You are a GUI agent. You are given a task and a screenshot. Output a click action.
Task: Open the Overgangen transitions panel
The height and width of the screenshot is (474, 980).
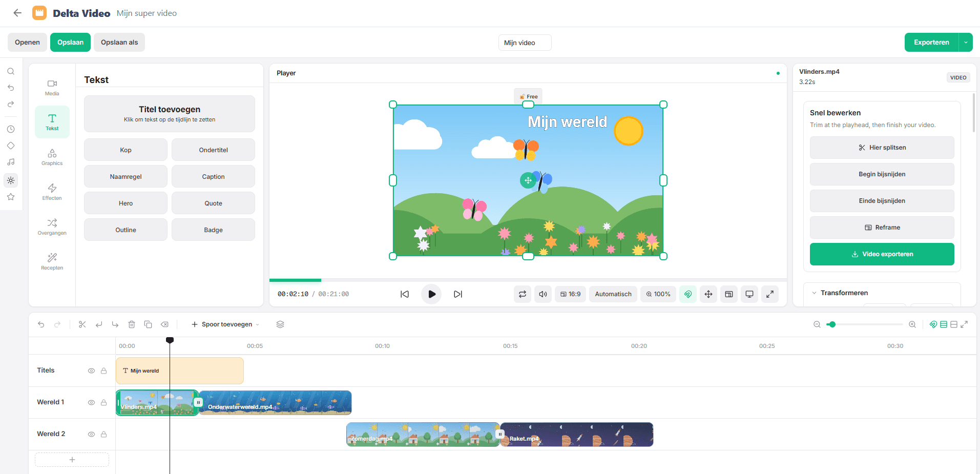pyautogui.click(x=52, y=227)
